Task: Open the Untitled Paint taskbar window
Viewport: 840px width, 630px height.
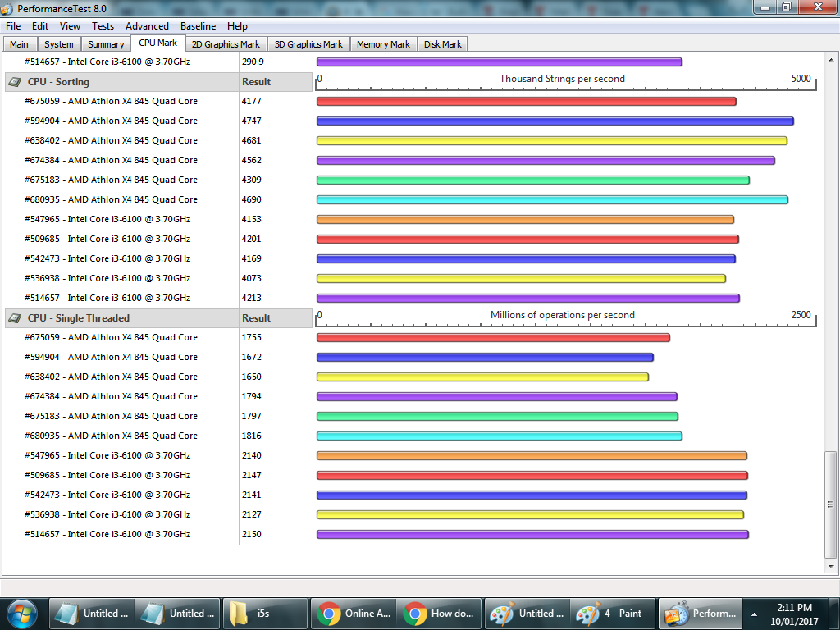Action: coord(527,614)
